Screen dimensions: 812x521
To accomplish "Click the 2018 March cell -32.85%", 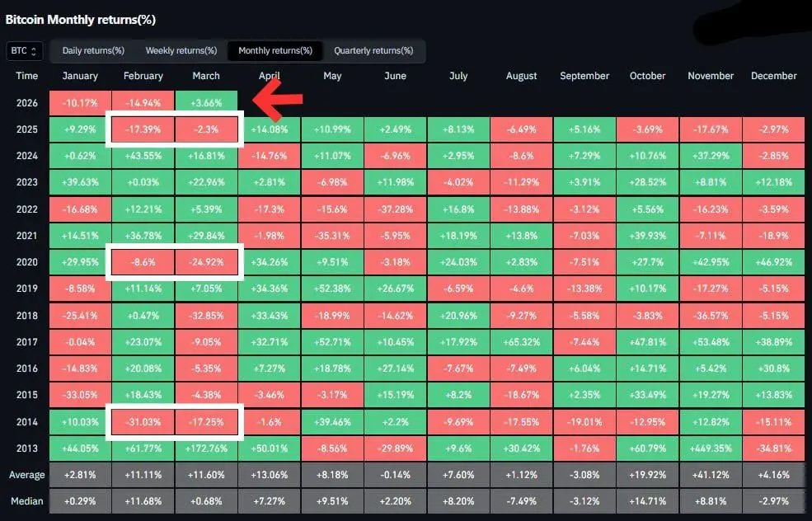I will tap(206, 316).
